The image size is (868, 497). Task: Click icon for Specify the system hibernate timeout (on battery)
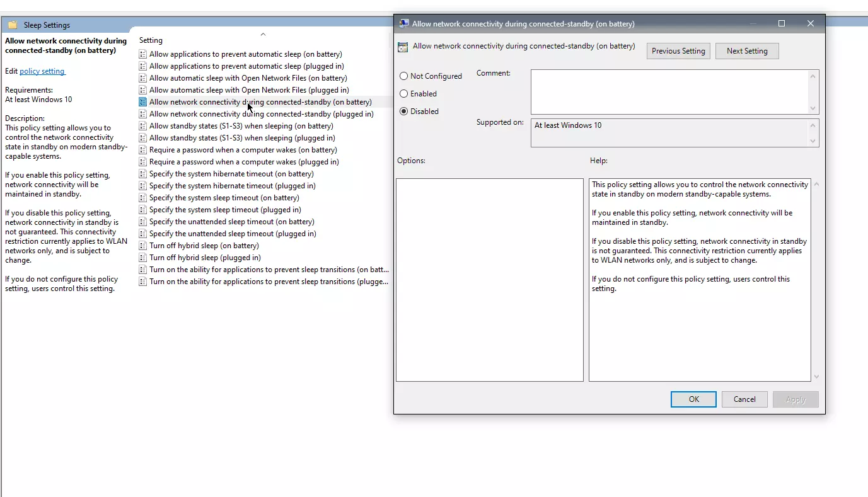[143, 174]
